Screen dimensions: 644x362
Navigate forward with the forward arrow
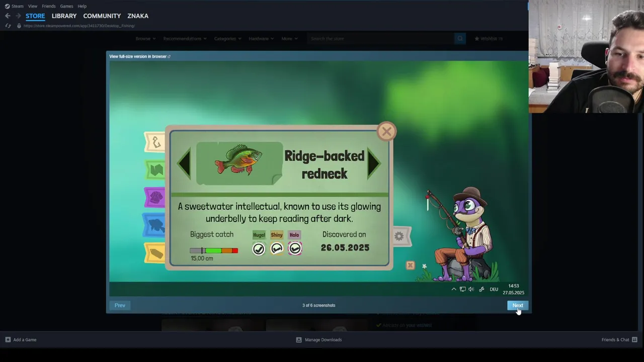click(x=18, y=16)
